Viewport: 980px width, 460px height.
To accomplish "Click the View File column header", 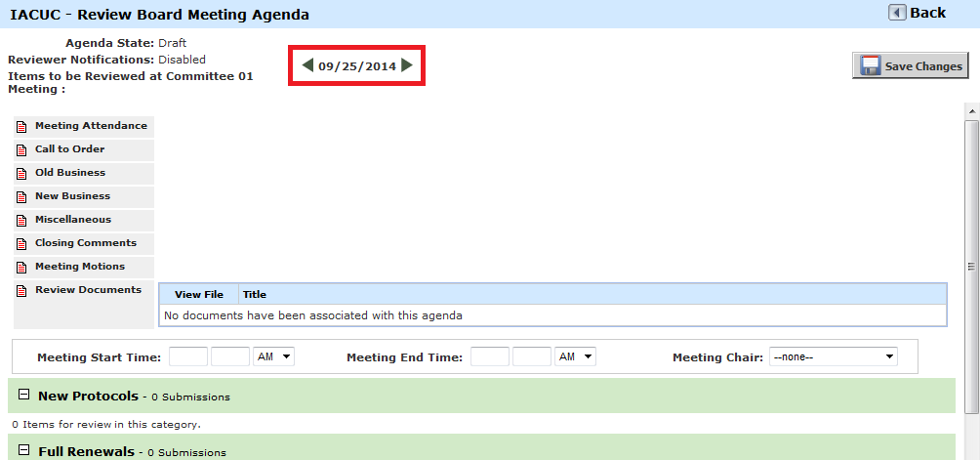I will click(x=199, y=294).
